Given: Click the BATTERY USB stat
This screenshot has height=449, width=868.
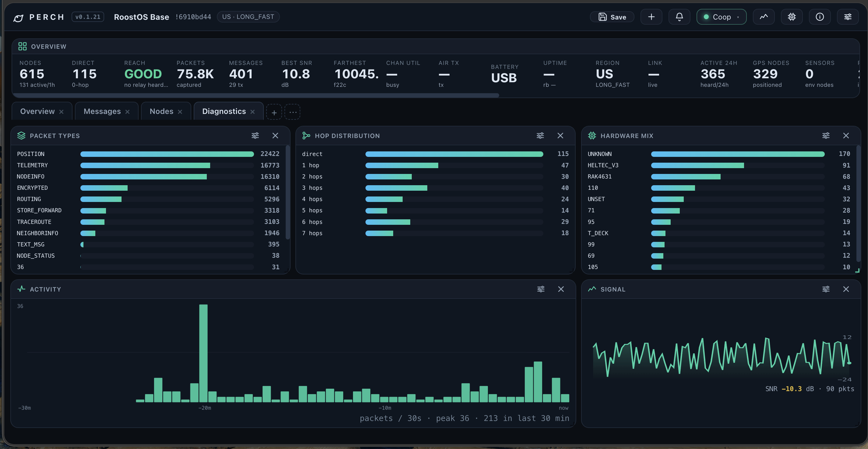Looking at the screenshot, I should pyautogui.click(x=504, y=74).
